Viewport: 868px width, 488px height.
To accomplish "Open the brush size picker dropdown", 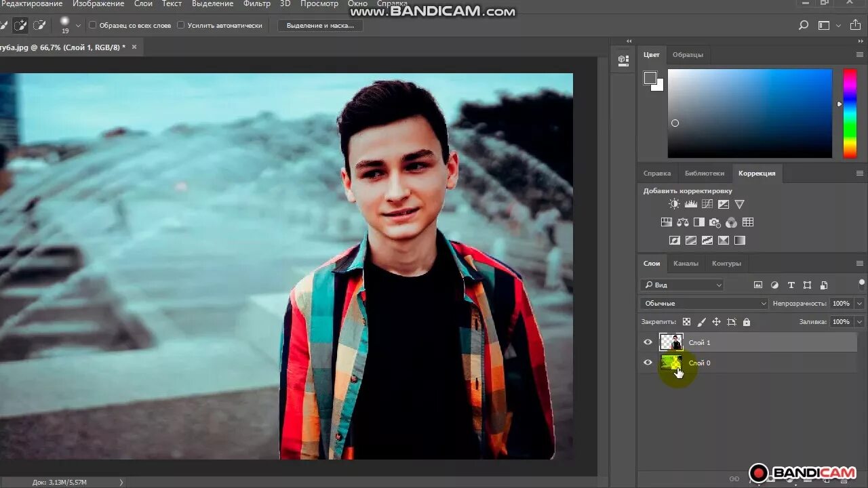I will (x=78, y=25).
